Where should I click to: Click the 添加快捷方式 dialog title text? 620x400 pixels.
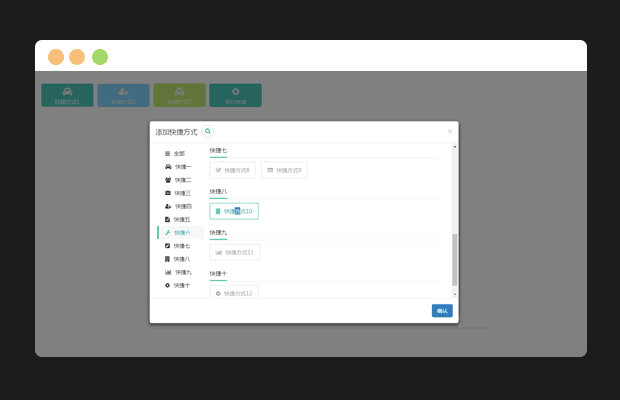[x=176, y=132]
